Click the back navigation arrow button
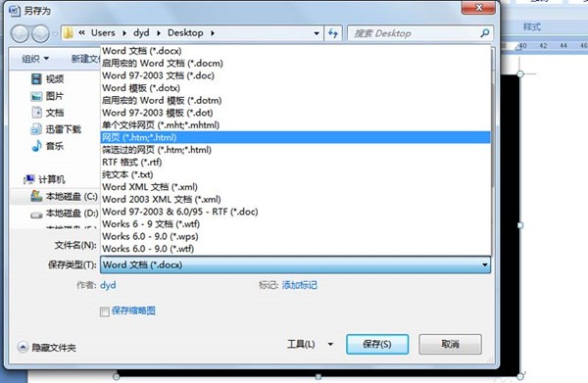588x383 pixels. [x=20, y=33]
